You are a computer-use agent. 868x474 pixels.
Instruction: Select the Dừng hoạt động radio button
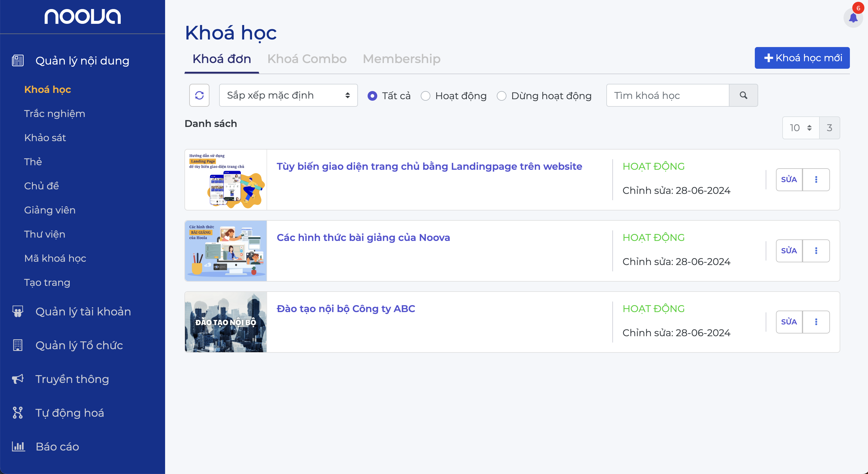click(501, 96)
